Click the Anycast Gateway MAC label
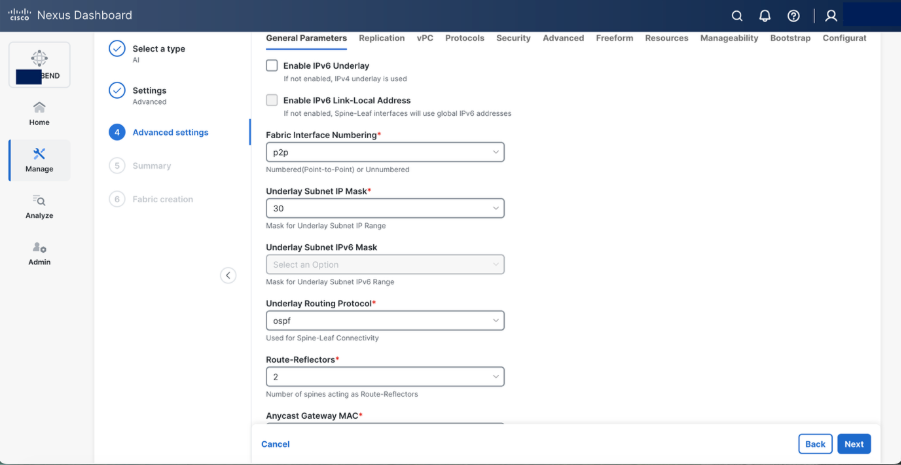The height and width of the screenshot is (465, 901). tap(314, 415)
